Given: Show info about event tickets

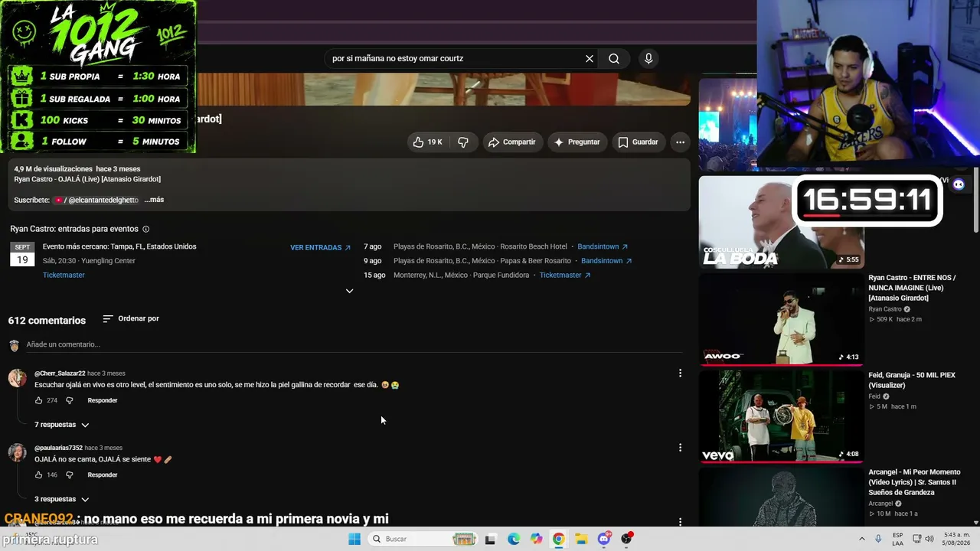Looking at the screenshot, I should click(146, 229).
